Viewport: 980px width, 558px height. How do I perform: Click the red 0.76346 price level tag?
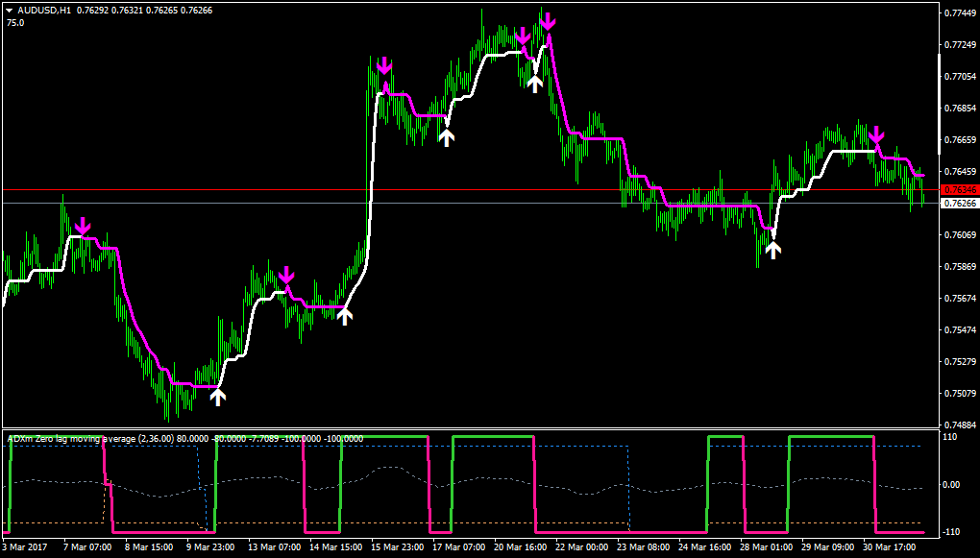(x=961, y=189)
